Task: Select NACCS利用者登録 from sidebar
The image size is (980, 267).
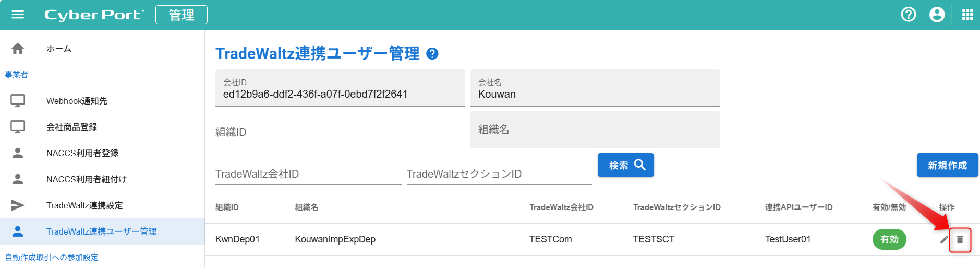Action: (82, 153)
